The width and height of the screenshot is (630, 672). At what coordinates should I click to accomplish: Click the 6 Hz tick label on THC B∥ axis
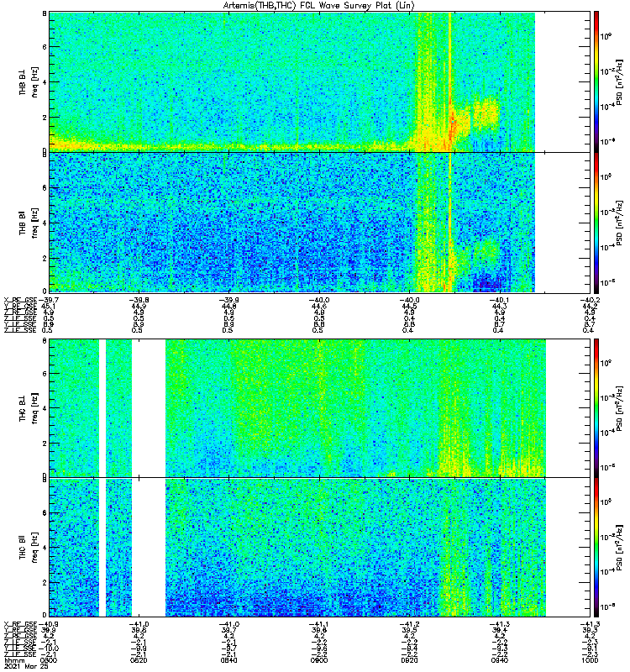coord(45,512)
